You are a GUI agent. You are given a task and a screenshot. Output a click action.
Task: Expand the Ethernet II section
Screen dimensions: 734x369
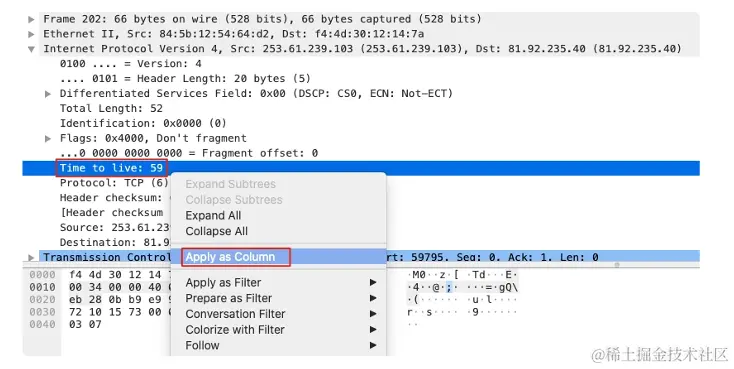coord(31,34)
